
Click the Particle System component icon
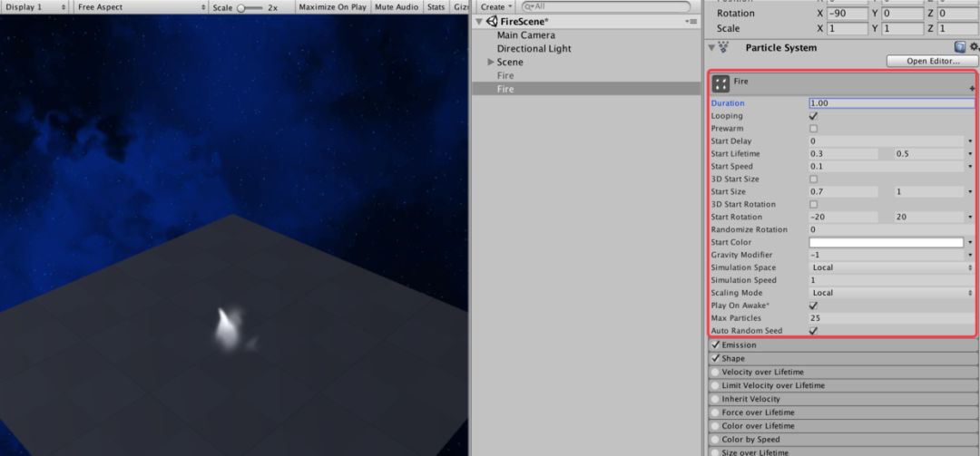724,47
